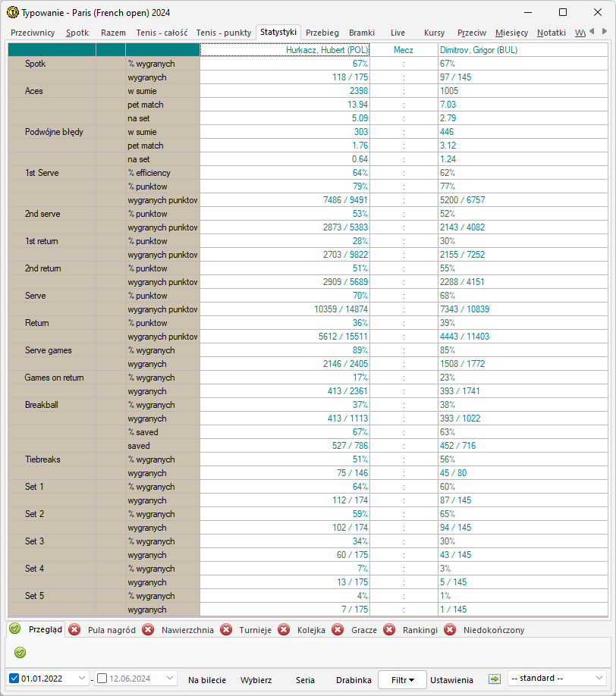Click the red X icon before Turnieje
Image resolution: width=616 pixels, height=696 pixels.
click(226, 630)
